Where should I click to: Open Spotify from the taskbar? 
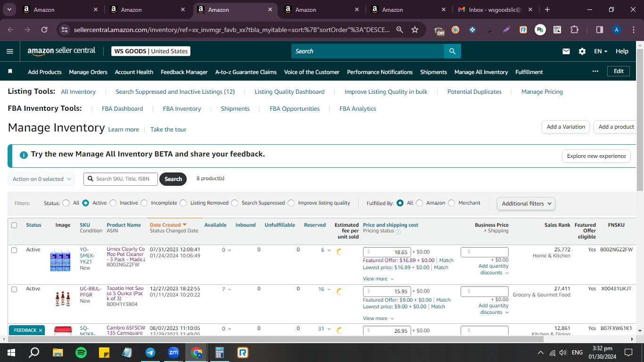coord(81,352)
